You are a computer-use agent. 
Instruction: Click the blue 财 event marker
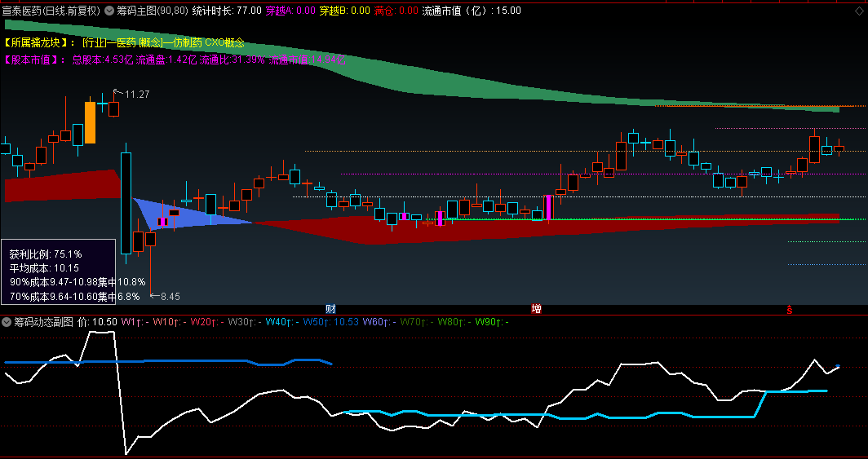coord(330,309)
